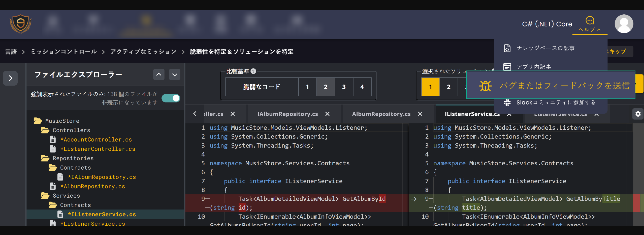
Task: Select send bug or feedback item
Action: [x=551, y=85]
